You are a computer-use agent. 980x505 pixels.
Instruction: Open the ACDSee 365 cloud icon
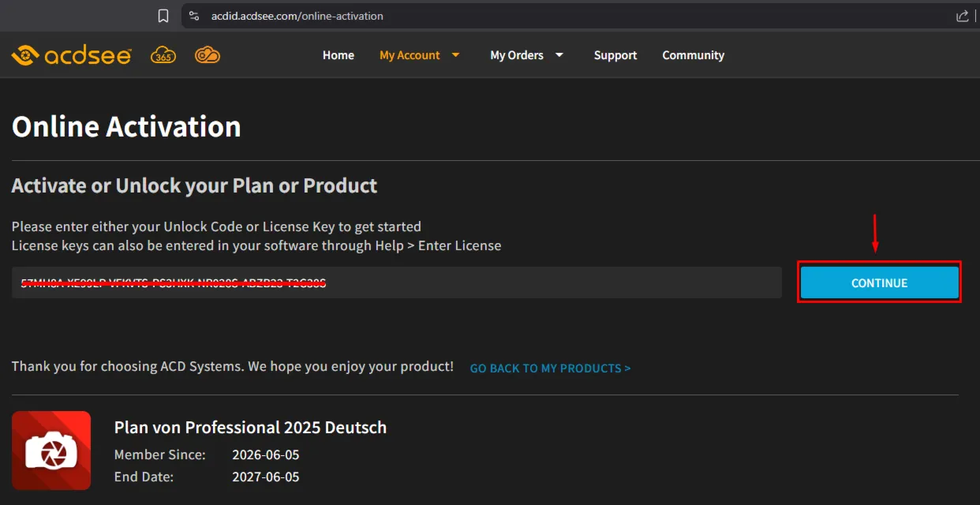pos(163,55)
